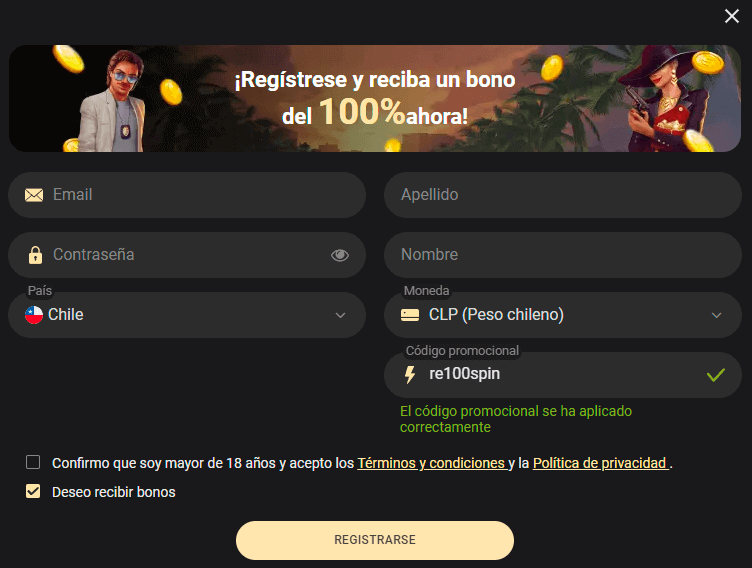
Task: Click the lightning bolt promo code icon
Action: [410, 375]
